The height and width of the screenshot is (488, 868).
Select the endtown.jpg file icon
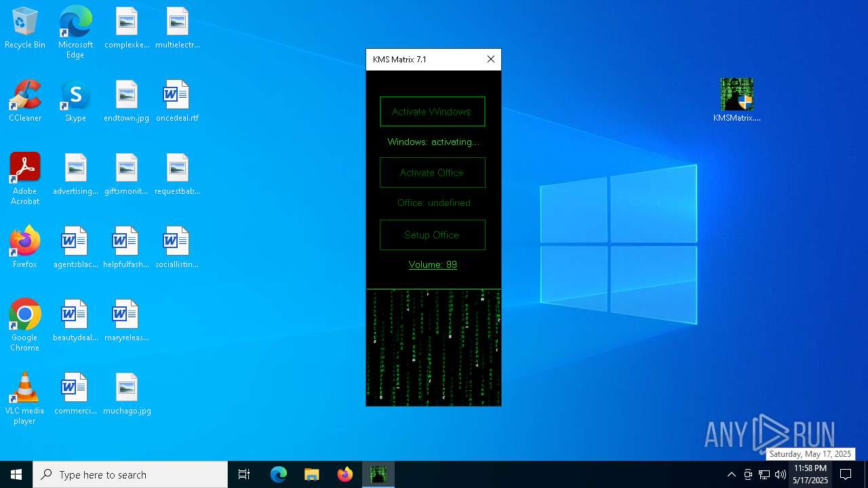coord(127,101)
